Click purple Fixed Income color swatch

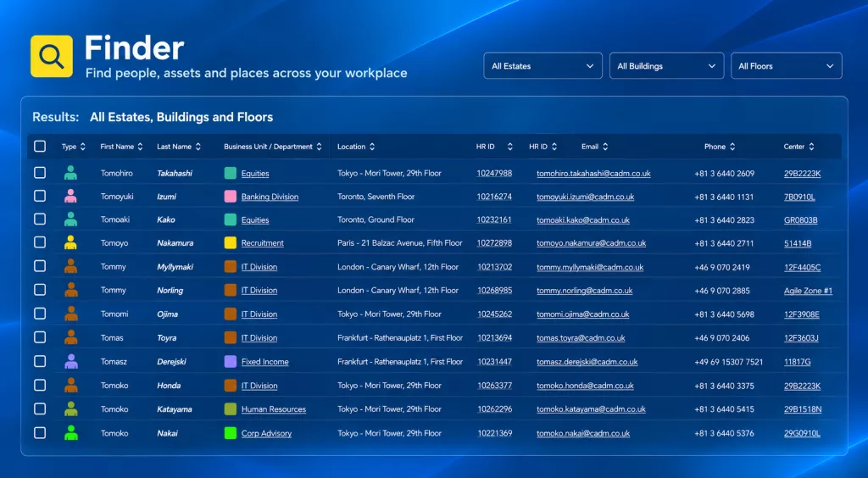tap(231, 362)
